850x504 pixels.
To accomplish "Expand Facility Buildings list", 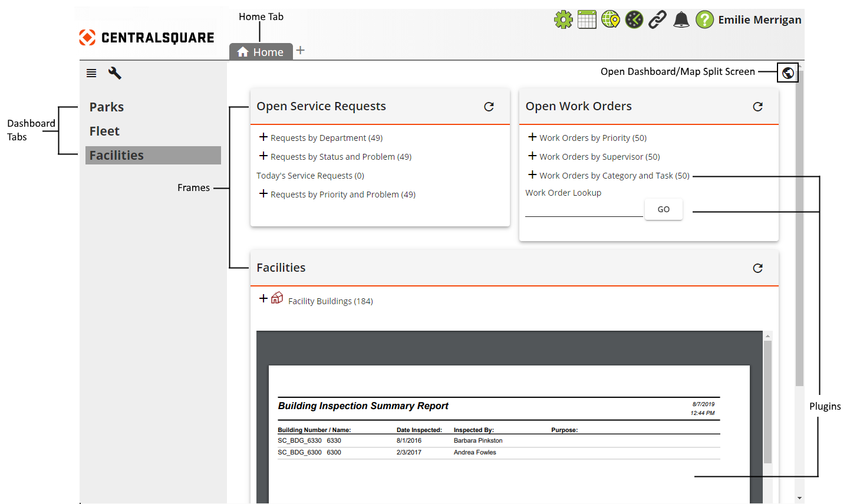I will [x=263, y=298].
